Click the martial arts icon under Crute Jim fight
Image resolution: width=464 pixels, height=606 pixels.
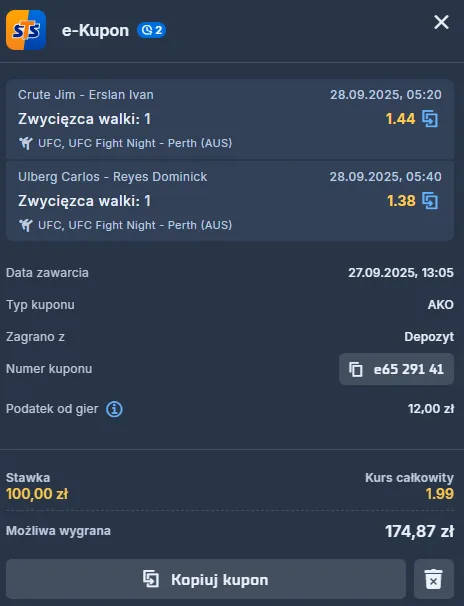26,143
